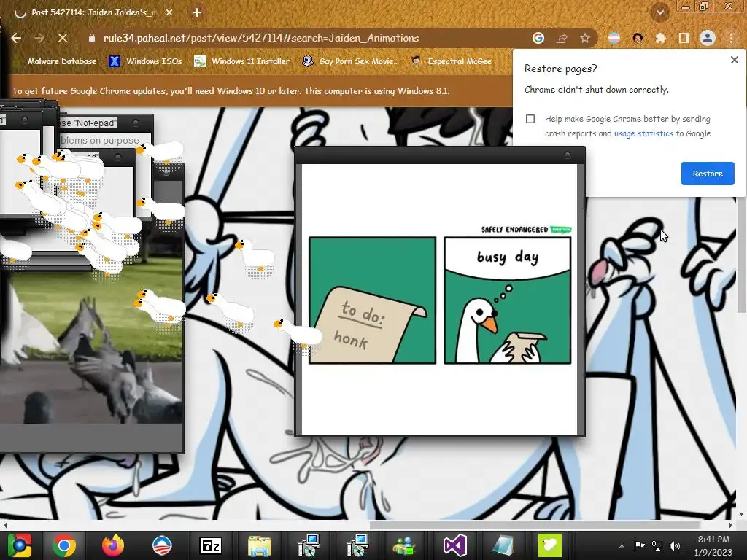Open the circular Obama logo taskbar icon
The width and height of the screenshot is (747, 560).
pos(161,545)
